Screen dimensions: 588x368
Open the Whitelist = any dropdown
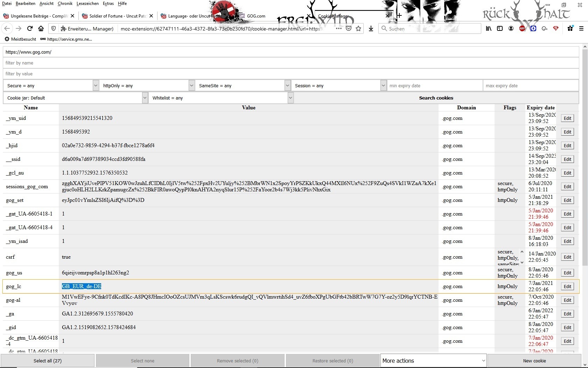(x=221, y=98)
